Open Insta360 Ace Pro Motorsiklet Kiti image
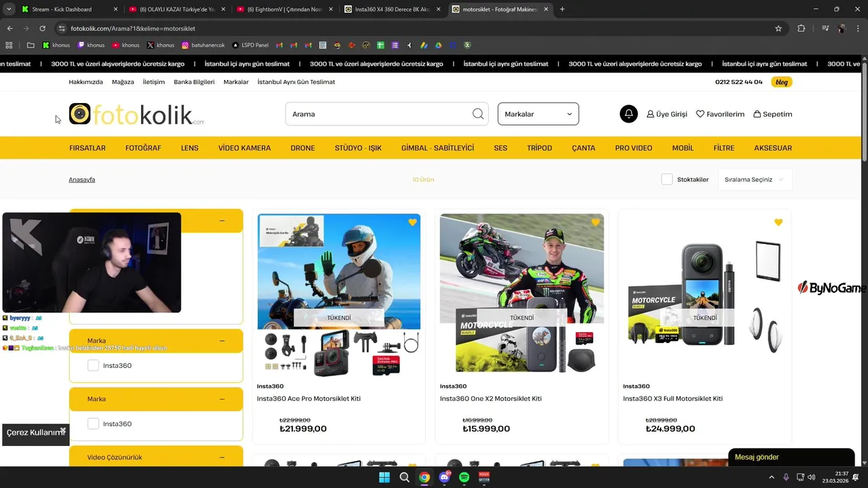This screenshot has height=488, width=868. (x=339, y=295)
